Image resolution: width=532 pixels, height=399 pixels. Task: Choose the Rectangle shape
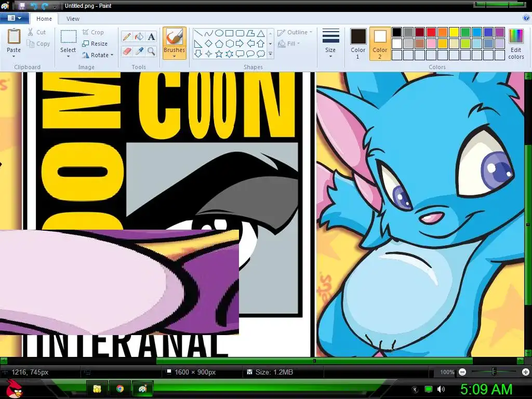[229, 33]
